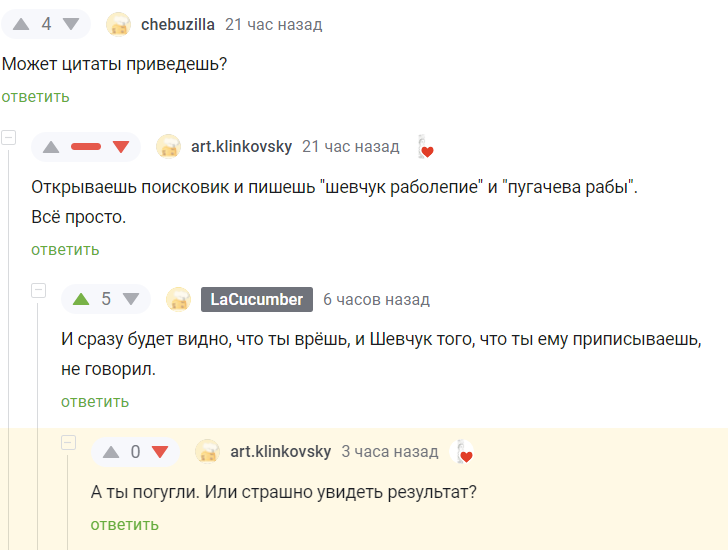Image resolution: width=728 pixels, height=550 pixels.
Task: Click the heart badge beside the 21-hour comment
Action: point(425,148)
